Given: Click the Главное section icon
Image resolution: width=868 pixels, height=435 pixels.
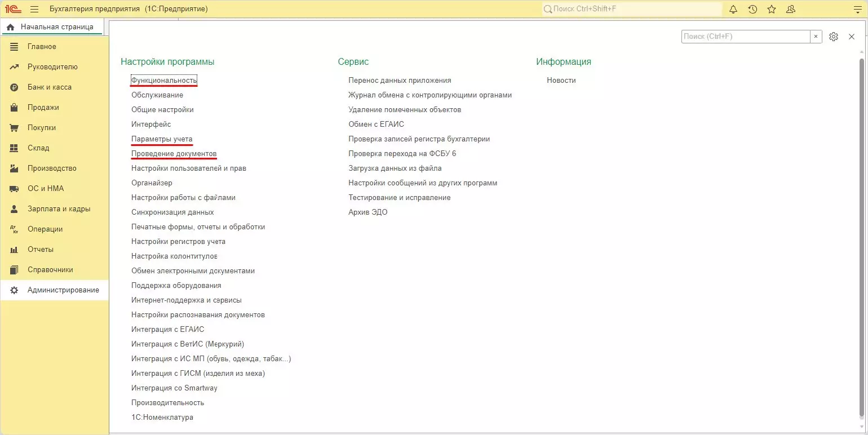Looking at the screenshot, I should click(x=15, y=47).
